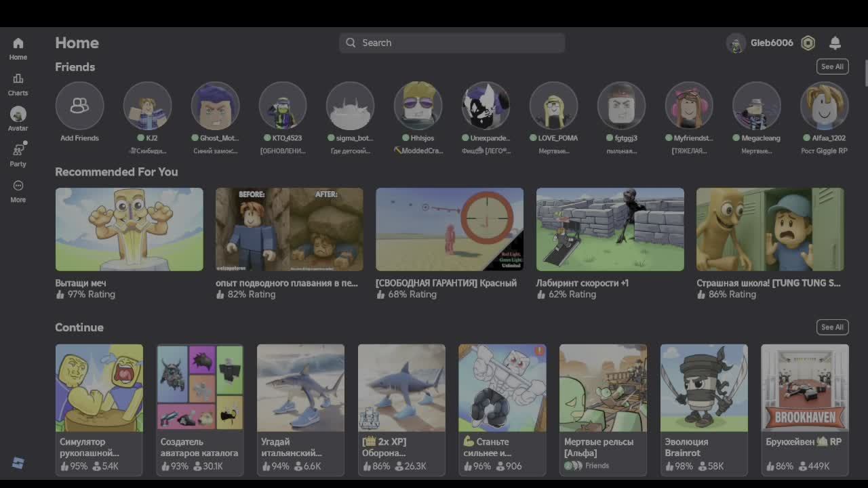The height and width of the screenshot is (488, 868).
Task: Click See All next to Continue
Action: coord(832,327)
